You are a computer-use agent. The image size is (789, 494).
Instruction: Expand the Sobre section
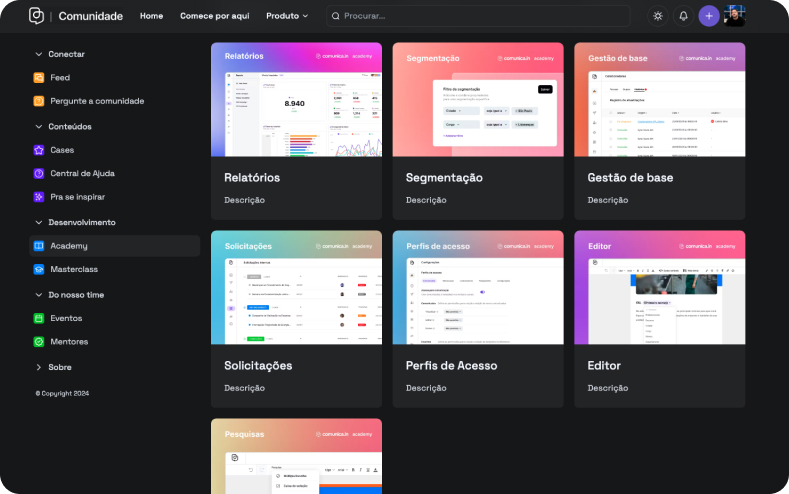pos(39,367)
